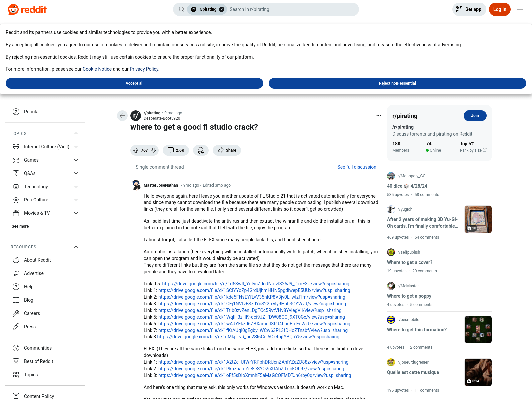Reject non-essential cookies
The height and width of the screenshot is (399, 532).
pos(397,83)
